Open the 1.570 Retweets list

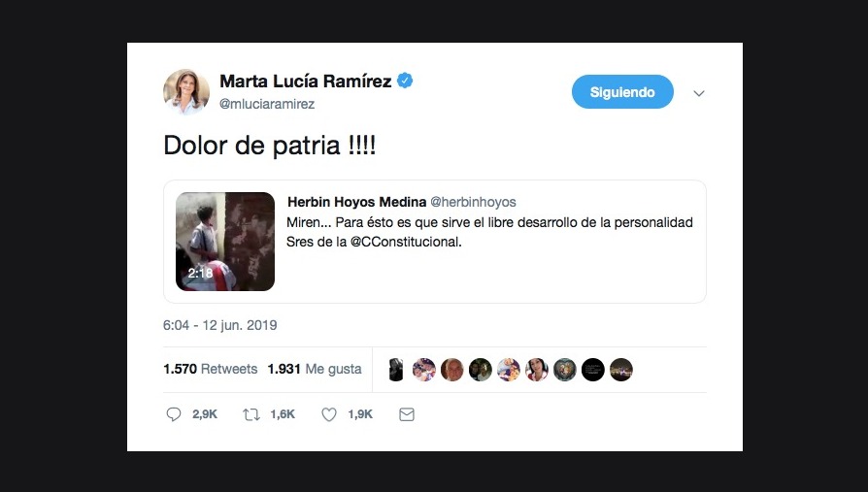pos(211,369)
